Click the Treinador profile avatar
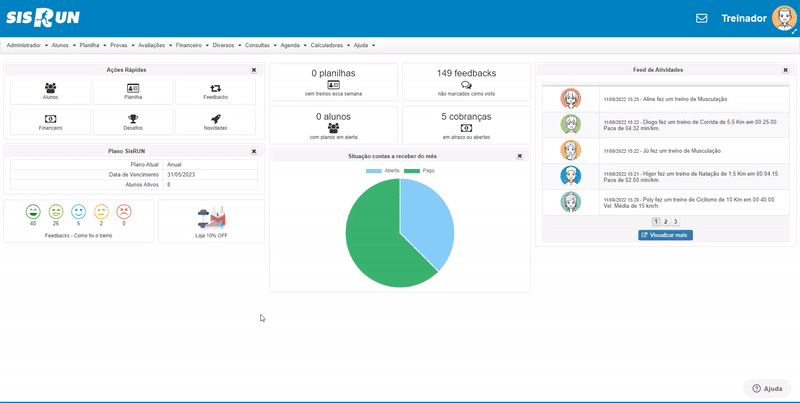Screen dimensions: 800x403 pos(785,18)
